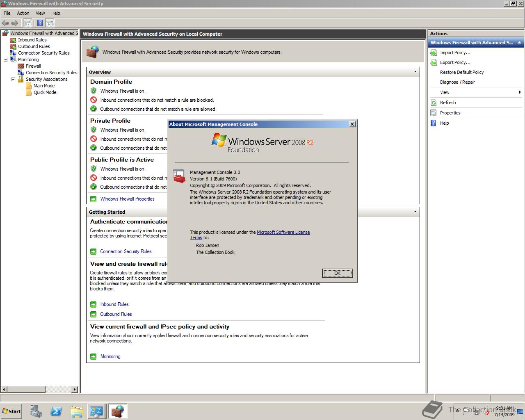The width and height of the screenshot is (525, 420).
Task: Open Server Manager from the taskbar
Action: (35, 411)
